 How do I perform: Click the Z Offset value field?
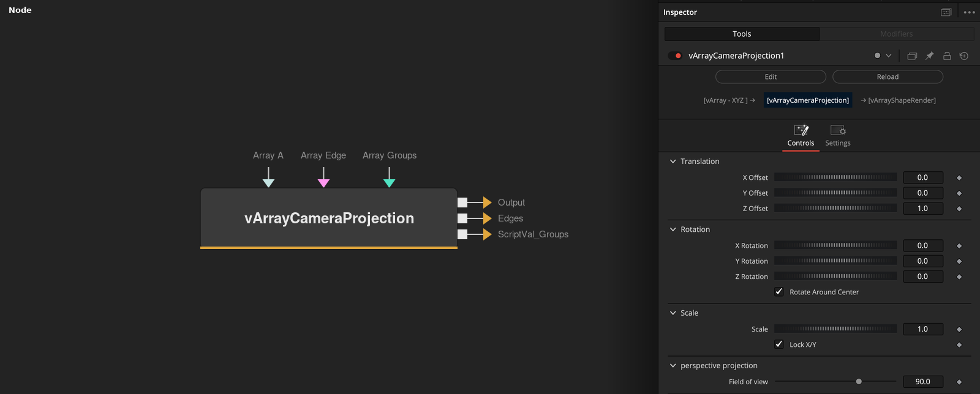click(923, 209)
